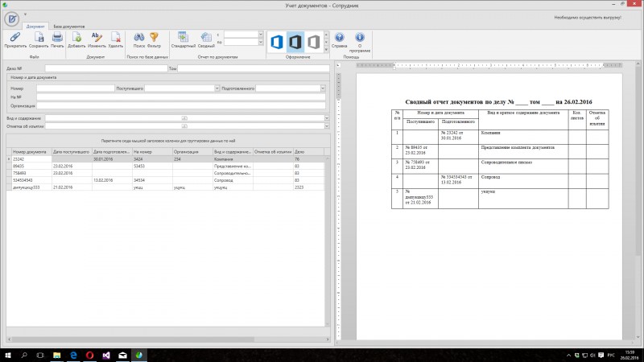Viewport: 644px width, 362px height.
Task: Select table row with document 758493
Action: [x=166, y=173]
